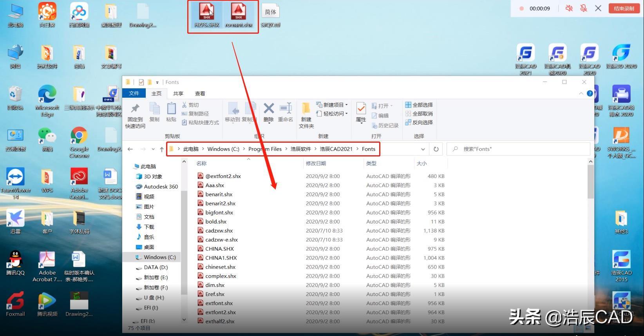Click the Move to (移动到) icon
The height and width of the screenshot is (336, 644).
pos(233,109)
